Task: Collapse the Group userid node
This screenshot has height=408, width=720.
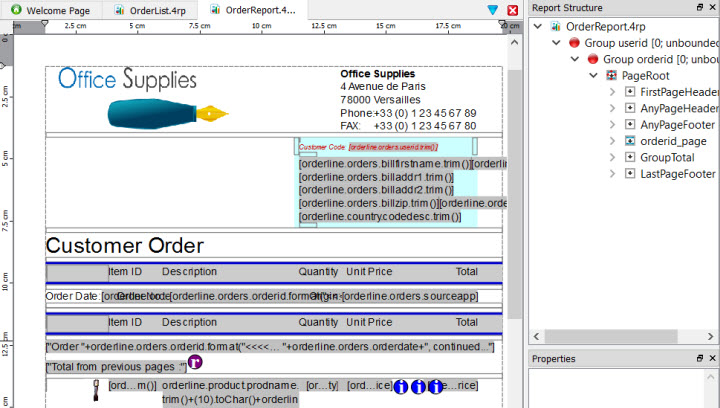Action: tap(556, 43)
